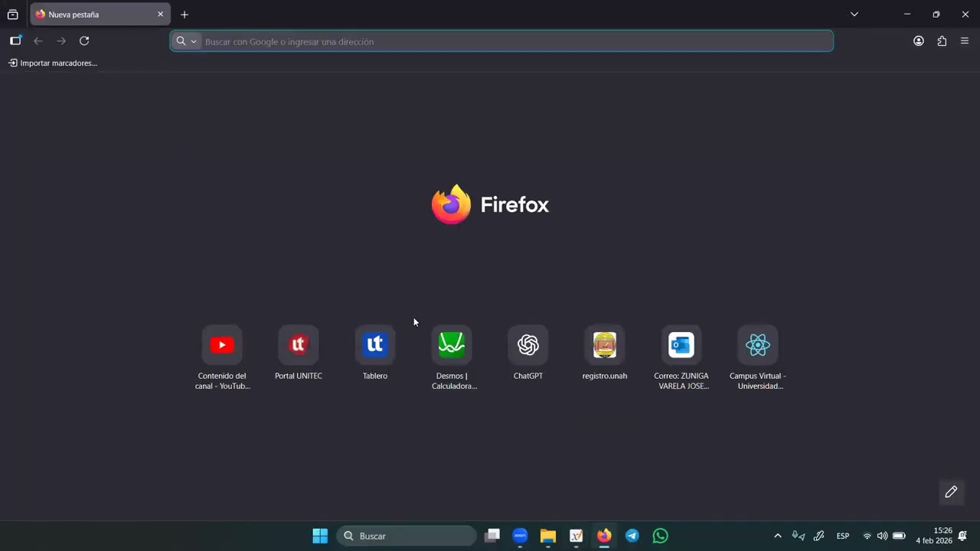Open the recent browsing Firefox View icon
This screenshot has width=980, height=551.
13,15
